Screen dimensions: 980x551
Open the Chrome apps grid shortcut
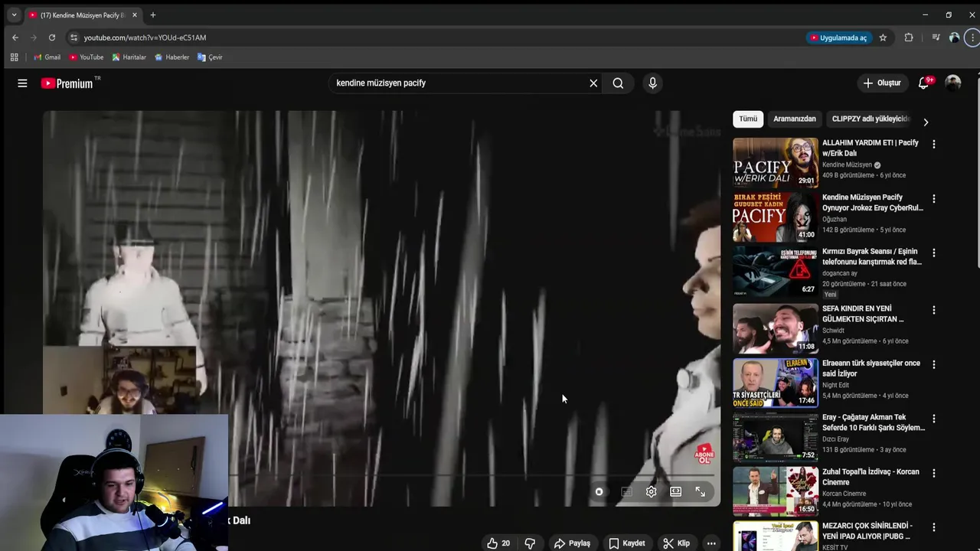coord(14,57)
